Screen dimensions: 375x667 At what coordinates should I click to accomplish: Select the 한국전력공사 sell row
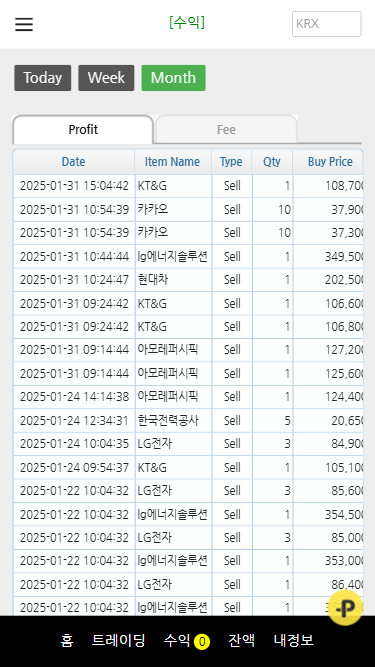point(188,421)
